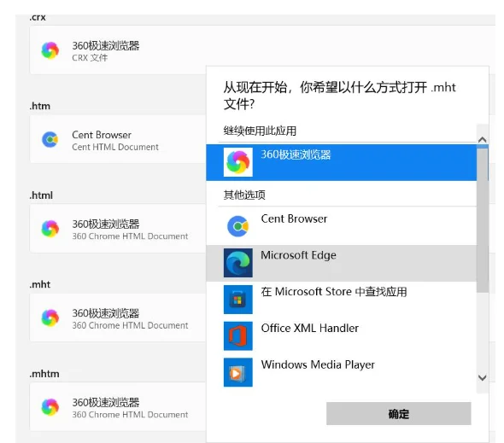Click the Cent Browser icon under .htm

[50, 139]
